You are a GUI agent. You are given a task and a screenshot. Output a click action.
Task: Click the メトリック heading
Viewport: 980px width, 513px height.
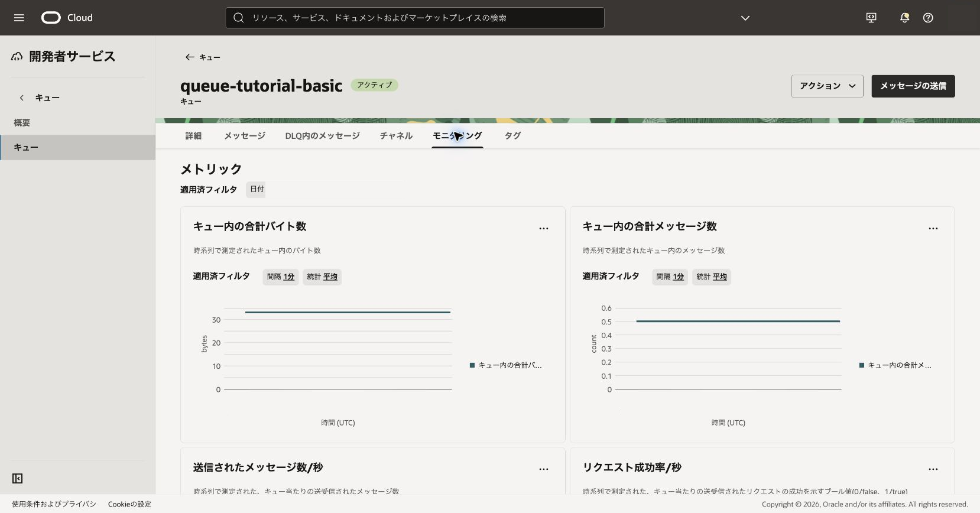211,169
